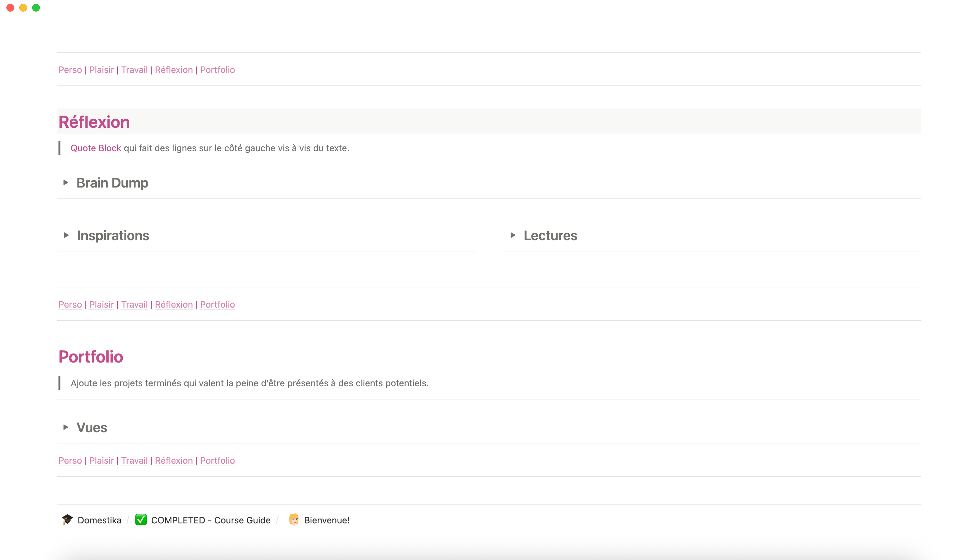This screenshot has height=560, width=980.
Task: Click the graduation cap icon beside Domestika
Action: click(67, 520)
